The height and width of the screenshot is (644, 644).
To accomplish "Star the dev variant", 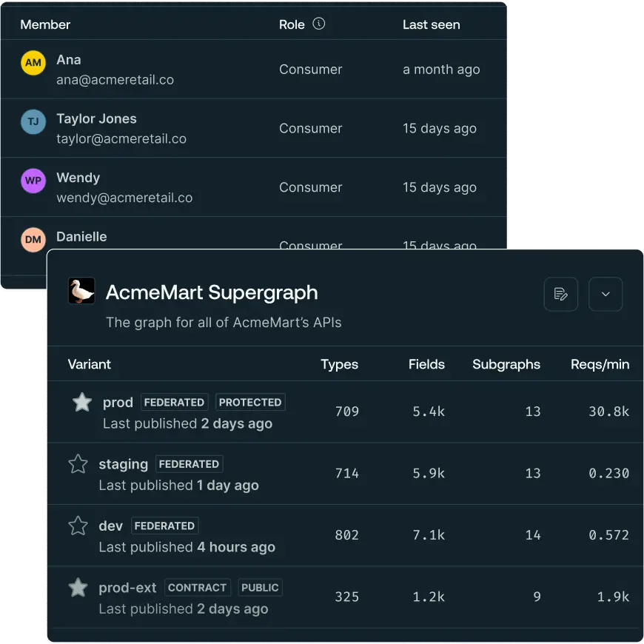I will point(78,526).
